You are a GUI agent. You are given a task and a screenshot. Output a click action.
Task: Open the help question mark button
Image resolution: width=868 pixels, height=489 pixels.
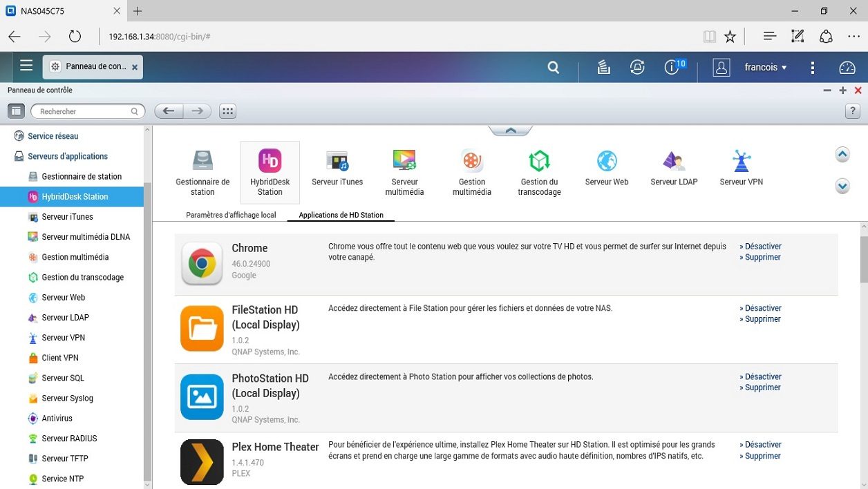tap(853, 111)
